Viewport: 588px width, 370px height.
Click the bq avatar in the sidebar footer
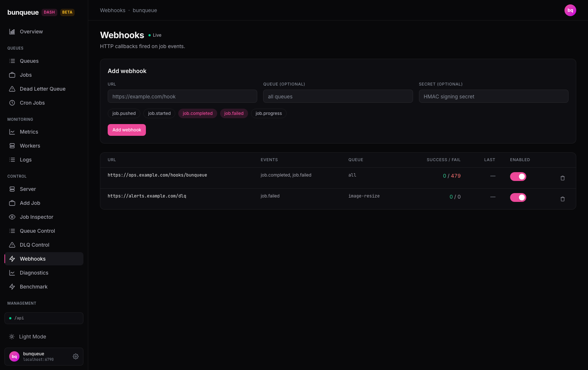point(14,356)
